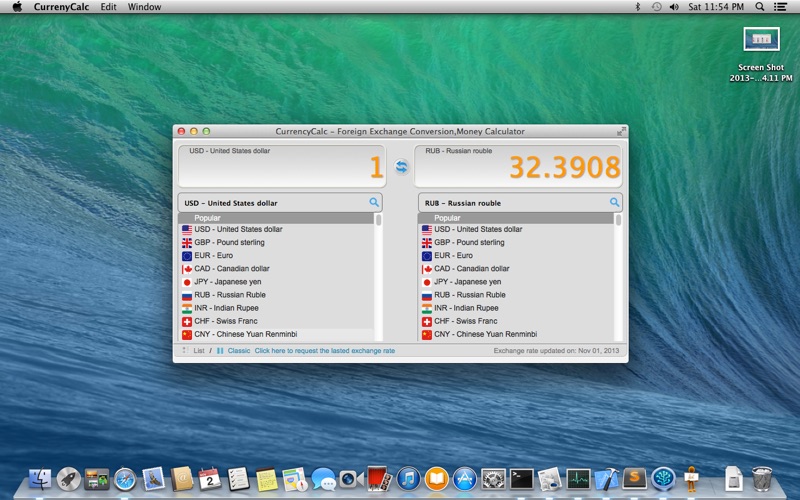Screen dimensions: 800x500
Task: Open Trash from the Dock
Action: point(762,479)
